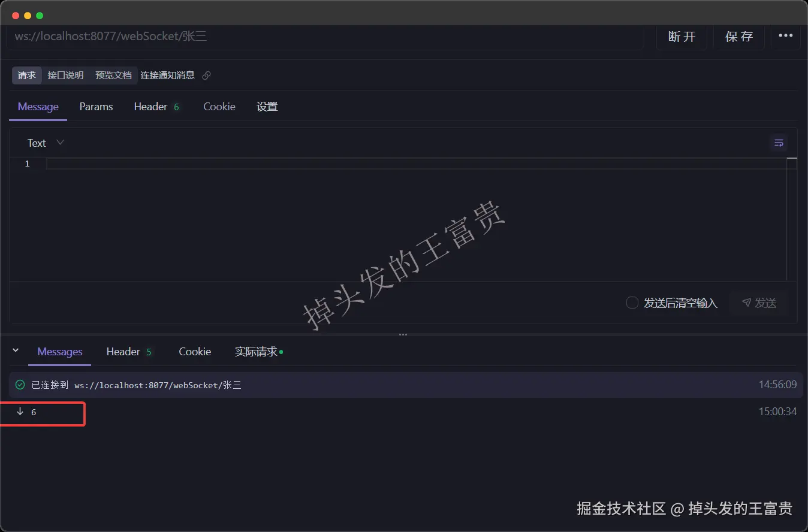
Task: Select the 已连接到 connection message row
Action: tap(406, 385)
